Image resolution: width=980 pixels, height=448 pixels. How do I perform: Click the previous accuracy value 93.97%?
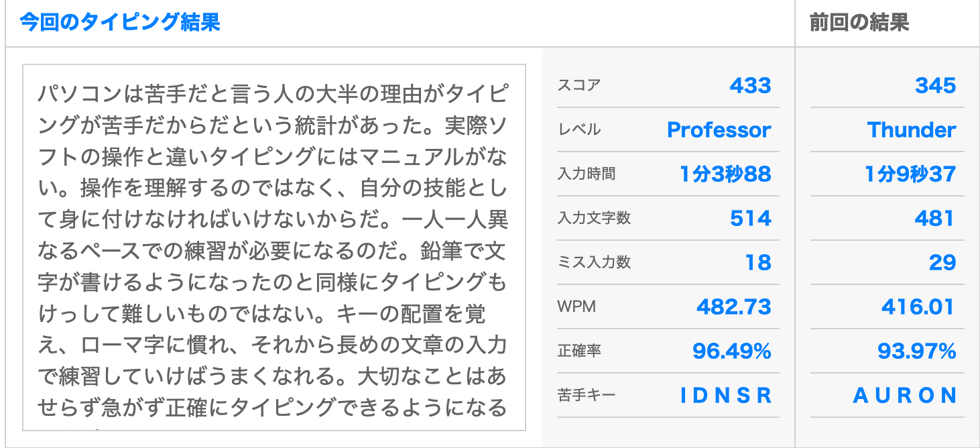[x=916, y=351]
